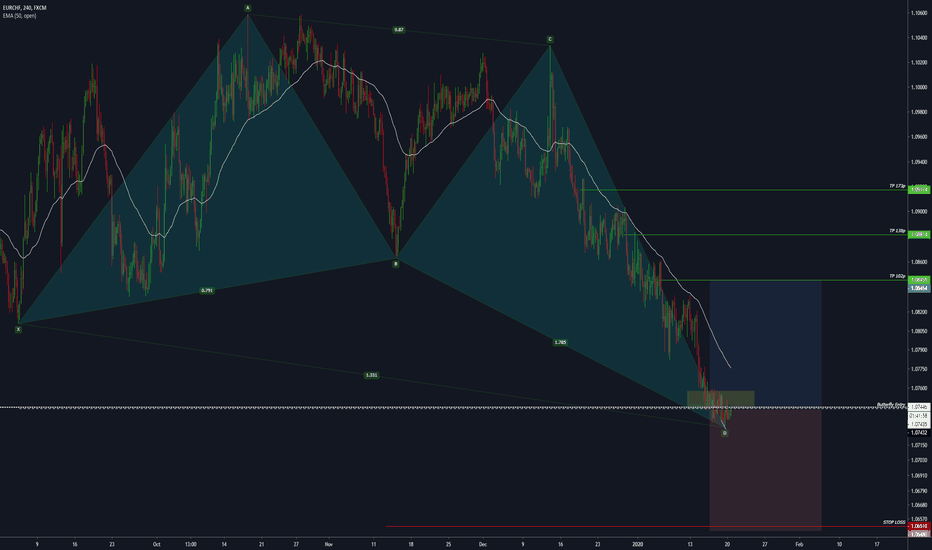Image resolution: width=932 pixels, height=550 pixels.
Task: Click pattern point marker A
Action: click(248, 8)
